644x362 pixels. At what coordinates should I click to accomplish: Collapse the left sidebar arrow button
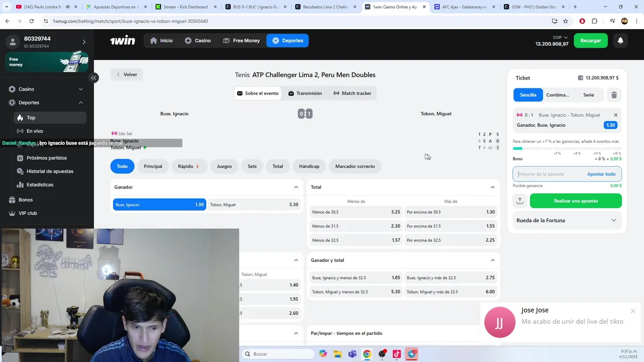tap(94, 77)
